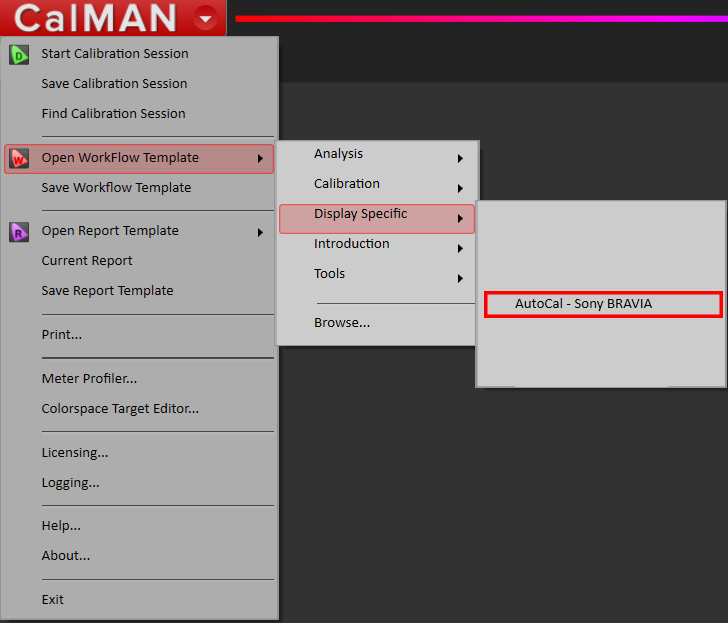Click the purple Report Template R icon
Screen dimensions: 728x623
click(19, 232)
